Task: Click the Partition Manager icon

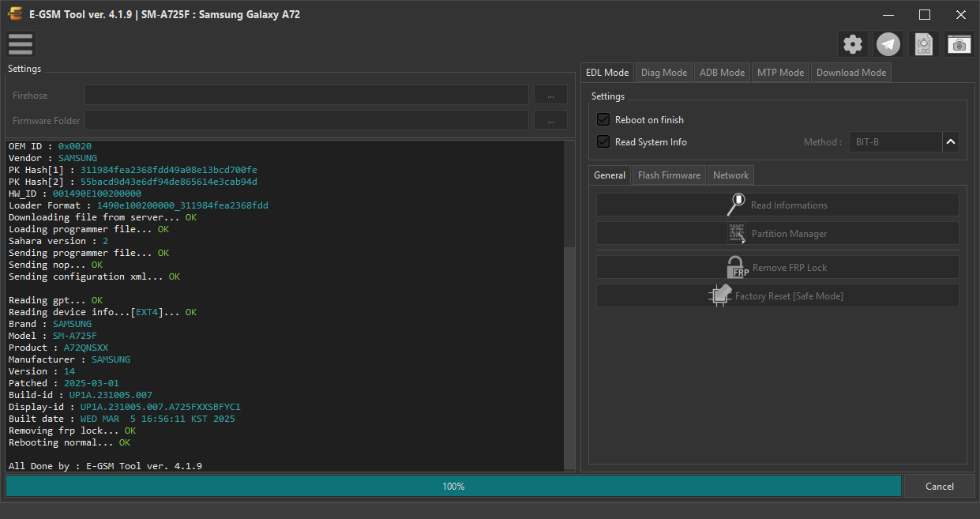Action: [737, 234]
